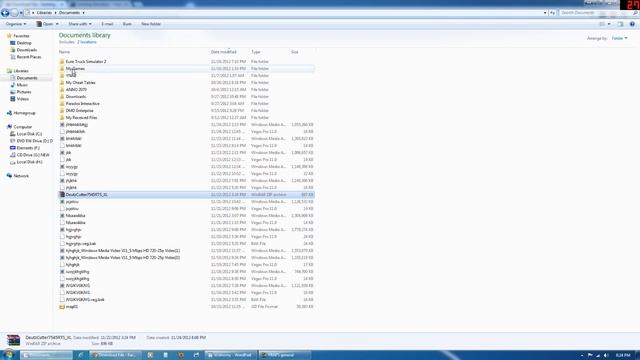Viewport: 640px width, 360px height.
Task: Click the Windows Start orb
Action: [x=8, y=355]
